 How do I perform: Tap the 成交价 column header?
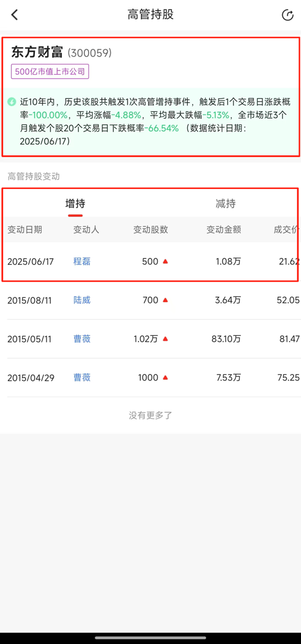287,229
